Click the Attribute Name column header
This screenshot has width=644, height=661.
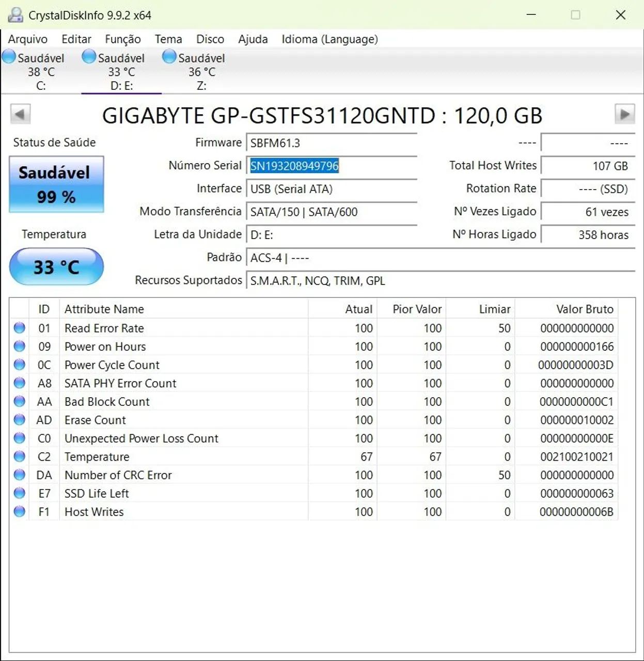[x=184, y=309]
